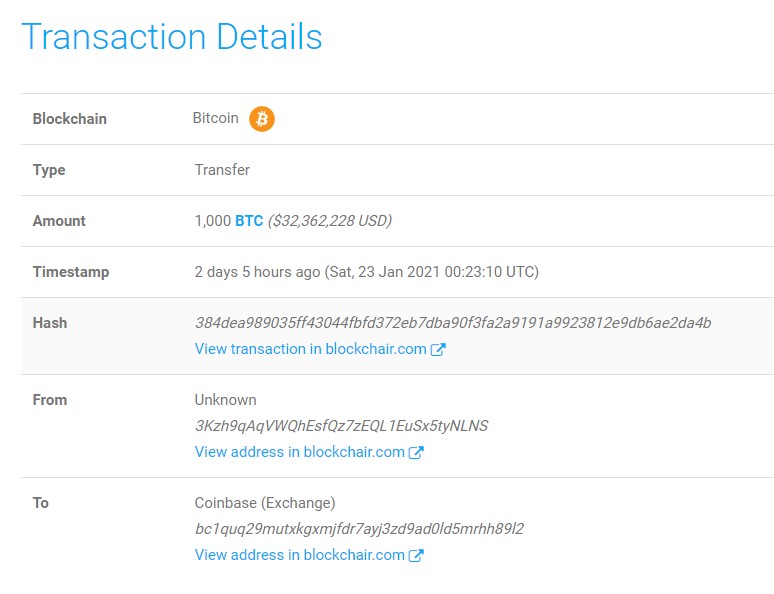The height and width of the screenshot is (594, 774).
Task: Click the 1,000 amount figure
Action: click(213, 221)
